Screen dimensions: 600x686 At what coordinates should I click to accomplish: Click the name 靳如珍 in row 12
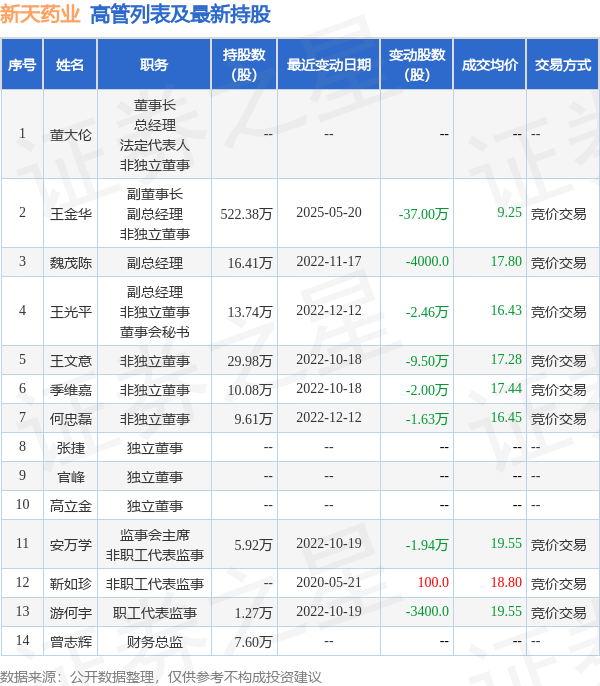70,584
